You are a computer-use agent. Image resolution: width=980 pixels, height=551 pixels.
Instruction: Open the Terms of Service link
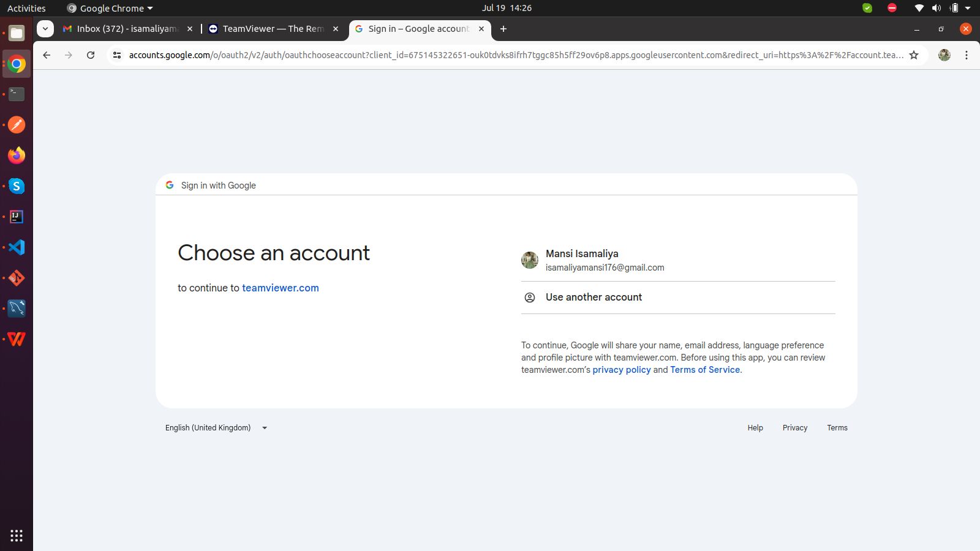click(x=705, y=370)
